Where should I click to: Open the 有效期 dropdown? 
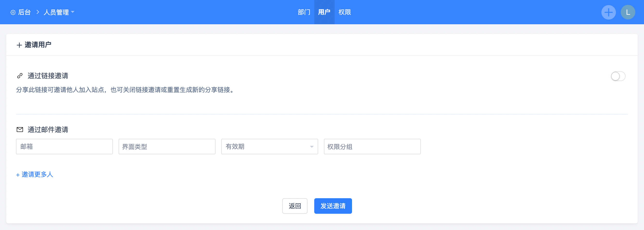pyautogui.click(x=269, y=147)
